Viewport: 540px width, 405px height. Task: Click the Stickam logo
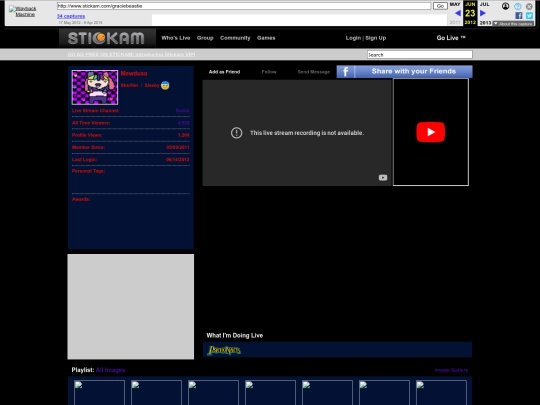click(x=106, y=38)
